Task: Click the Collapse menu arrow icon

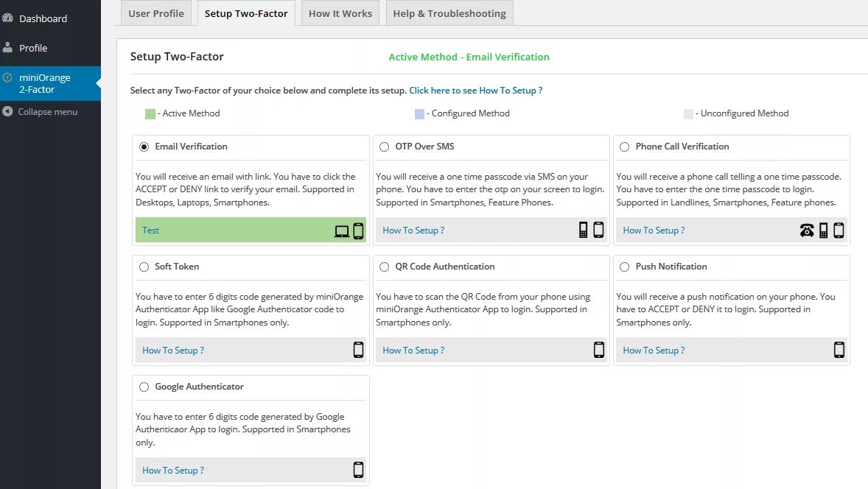Action: point(7,112)
